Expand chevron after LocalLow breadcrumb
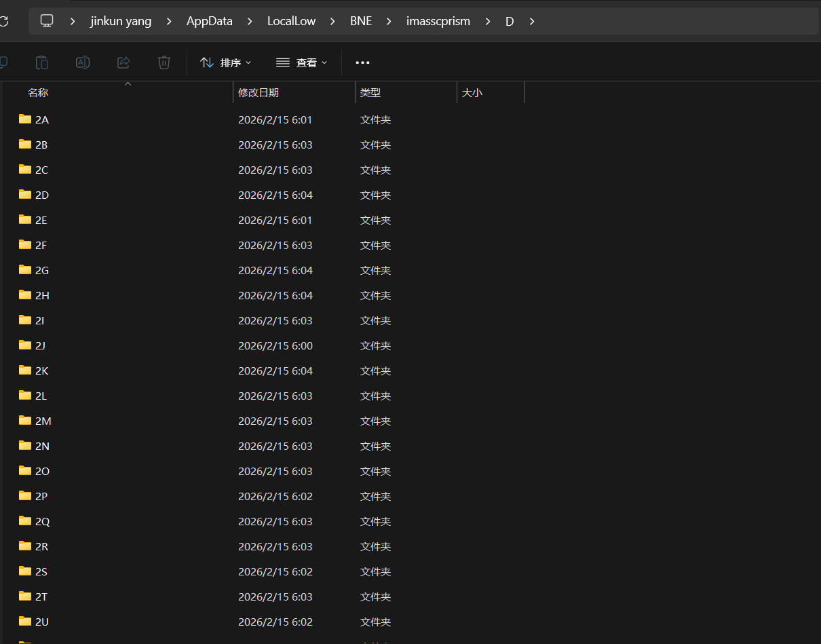Viewport: 821px width, 644px height. (333, 21)
